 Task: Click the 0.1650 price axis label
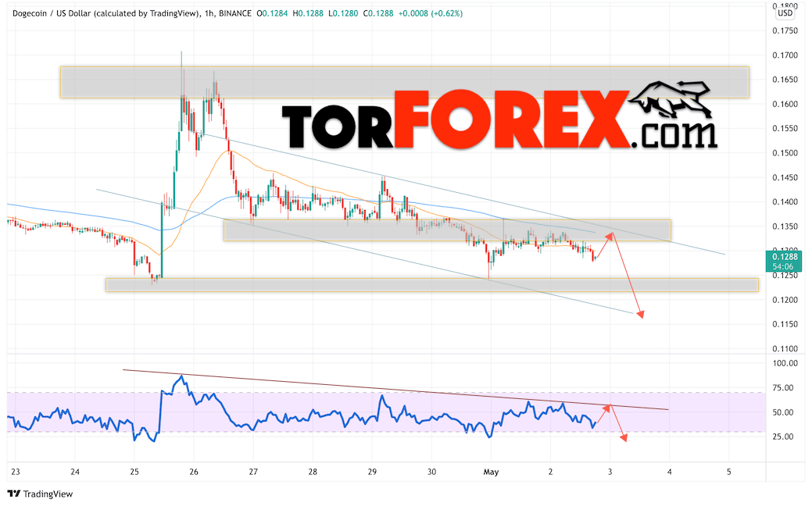(785, 79)
